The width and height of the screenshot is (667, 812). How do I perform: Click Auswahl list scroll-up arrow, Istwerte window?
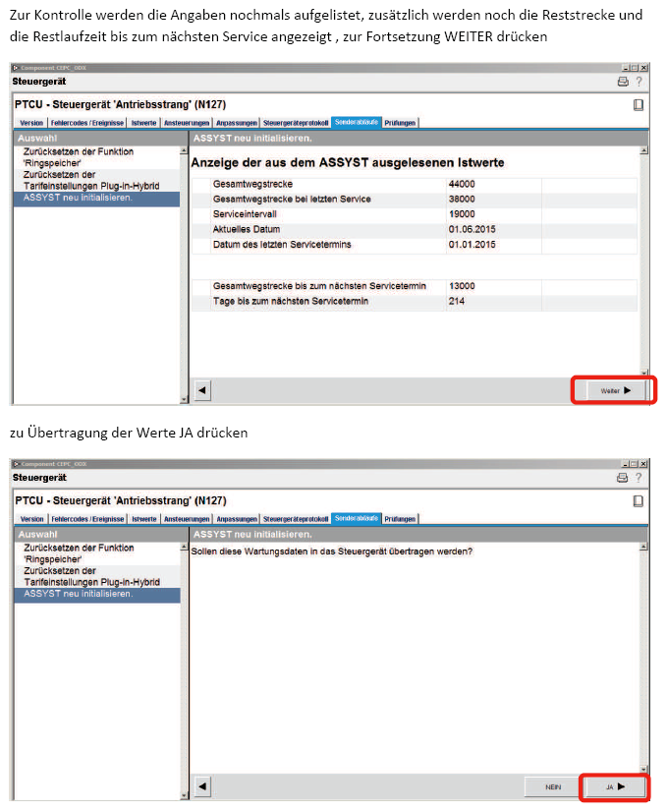click(184, 150)
